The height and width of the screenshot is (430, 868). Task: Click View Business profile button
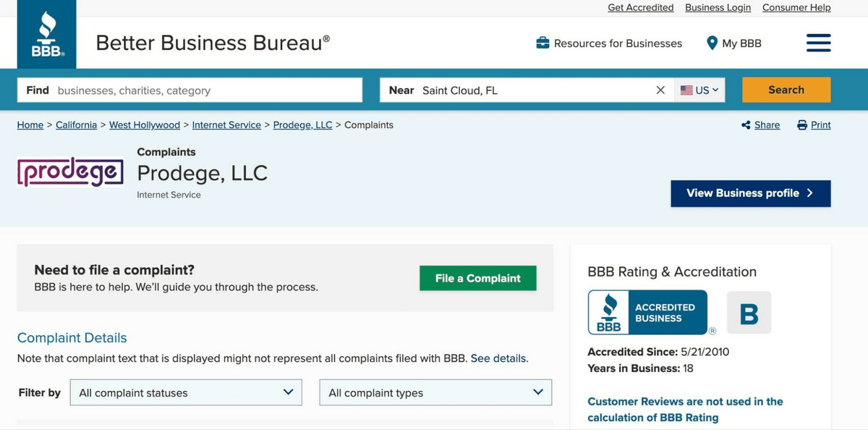(750, 193)
